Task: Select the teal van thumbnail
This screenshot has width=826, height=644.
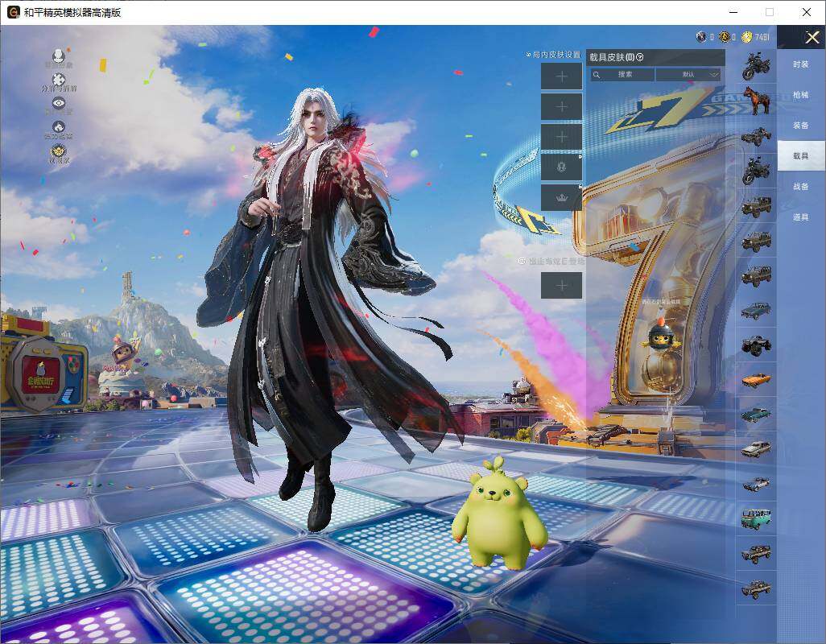Action: 757,518
